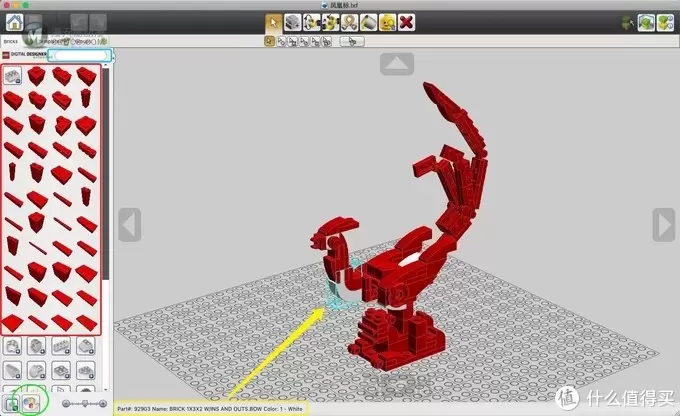Image resolution: width=680 pixels, height=416 pixels.
Task: Switch to Build mode icon
Action: 628,23
